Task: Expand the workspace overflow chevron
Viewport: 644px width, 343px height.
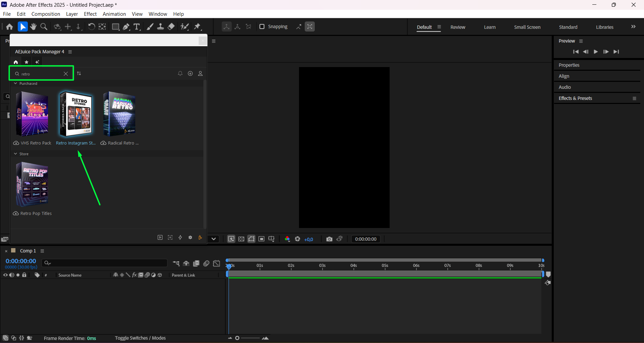Action: (633, 27)
